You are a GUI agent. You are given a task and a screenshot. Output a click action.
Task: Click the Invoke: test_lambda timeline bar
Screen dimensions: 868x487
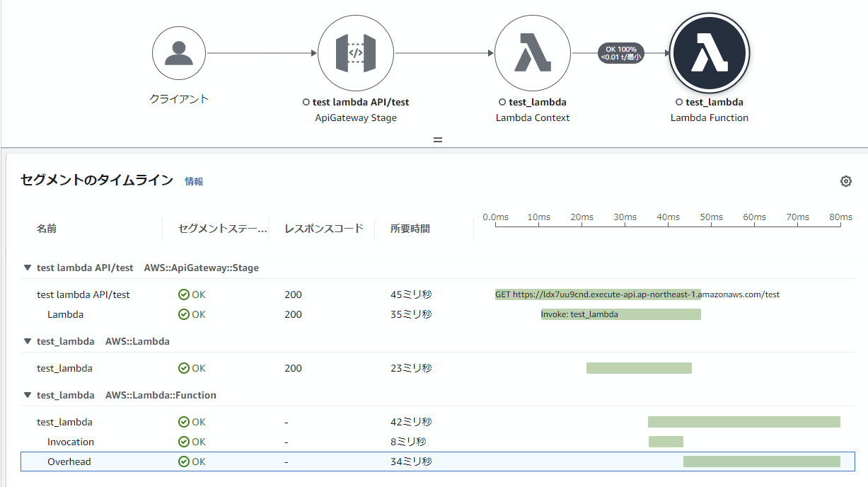pos(621,314)
